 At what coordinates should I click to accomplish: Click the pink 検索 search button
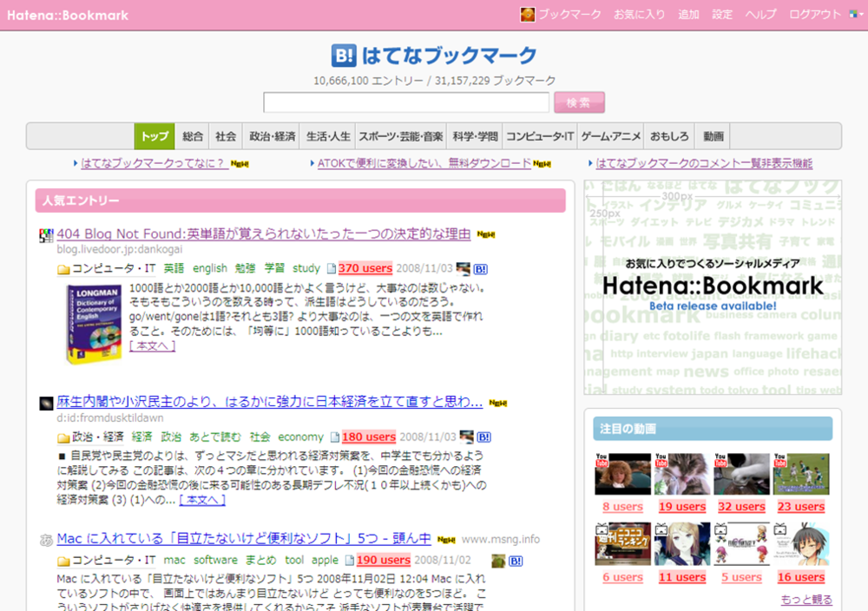(x=579, y=102)
